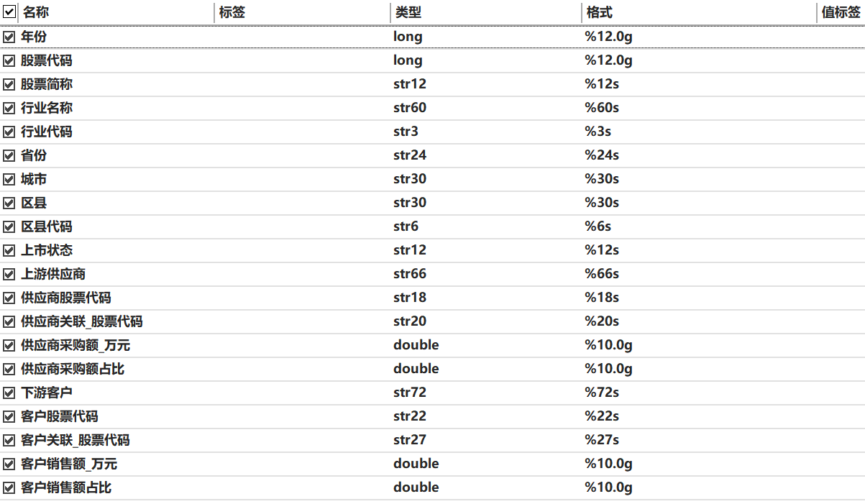Click the str60 type cell for 行业名称
The image size is (865, 504).
(x=410, y=108)
